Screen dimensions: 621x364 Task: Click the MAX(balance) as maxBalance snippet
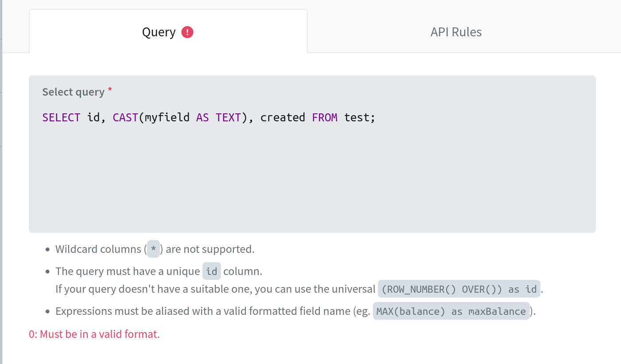451,311
